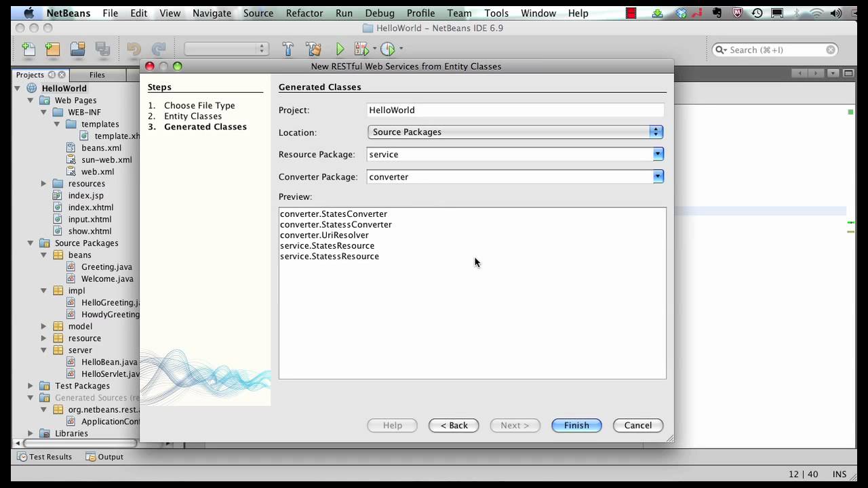Click the McAfee shield menu bar icon
Image resolution: width=868 pixels, height=488 pixels.
tap(738, 13)
